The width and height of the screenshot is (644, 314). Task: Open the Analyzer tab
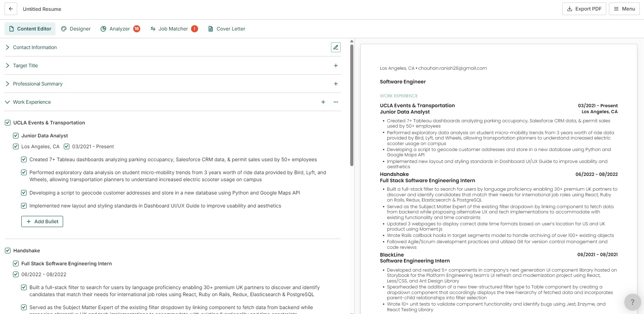tap(120, 29)
